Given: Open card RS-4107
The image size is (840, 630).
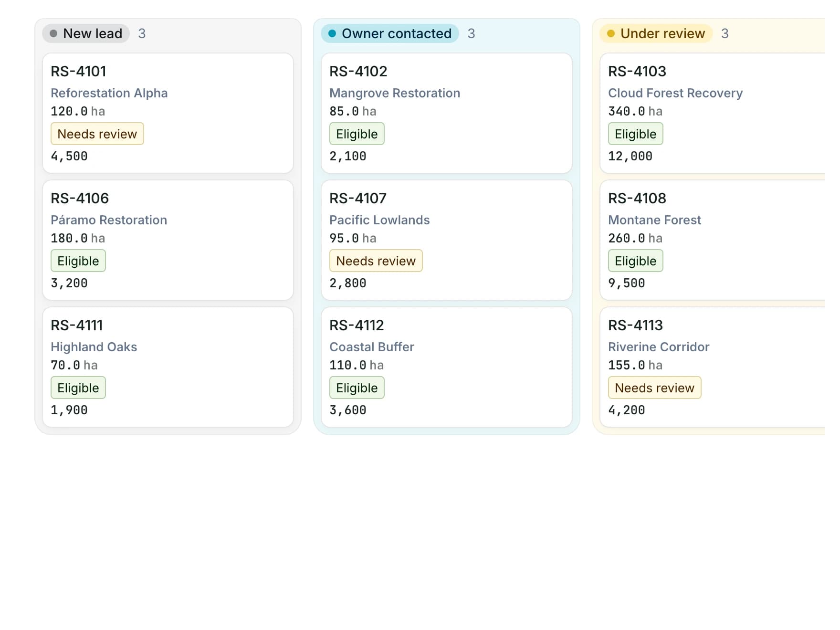Looking at the screenshot, I should click(447, 240).
